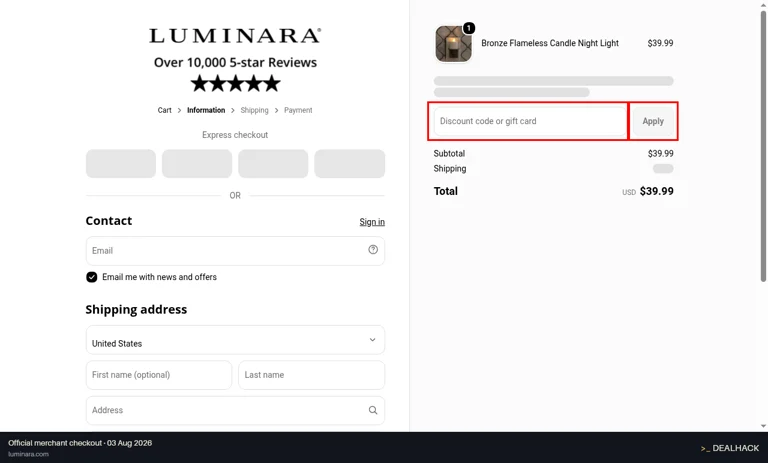Click the Subtotal label
The height and width of the screenshot is (463, 768).
[x=449, y=153]
